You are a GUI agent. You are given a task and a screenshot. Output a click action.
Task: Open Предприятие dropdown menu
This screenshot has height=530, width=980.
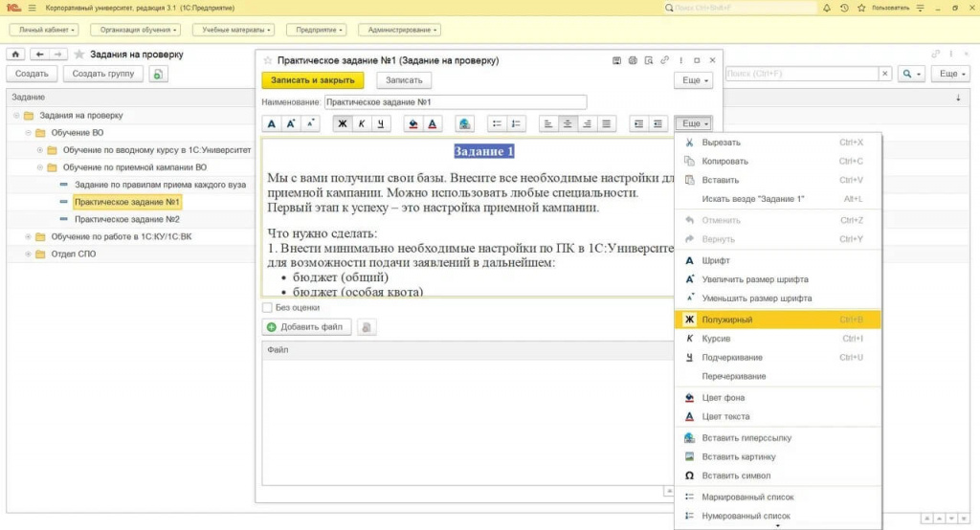pyautogui.click(x=317, y=30)
